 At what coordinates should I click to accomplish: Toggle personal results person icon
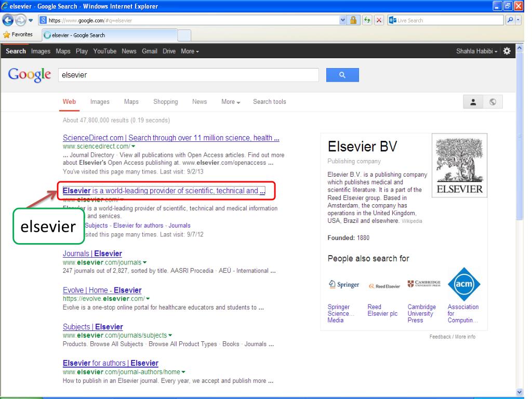(473, 102)
